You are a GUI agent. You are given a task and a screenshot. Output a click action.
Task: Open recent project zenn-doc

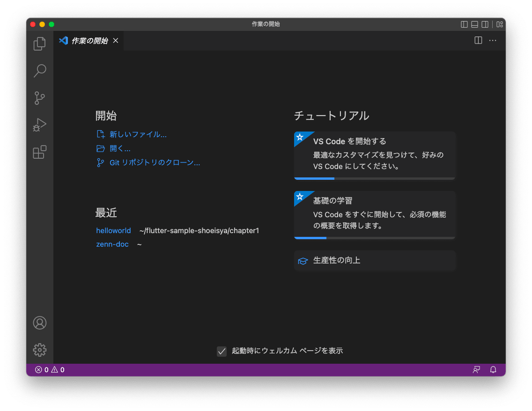point(112,244)
